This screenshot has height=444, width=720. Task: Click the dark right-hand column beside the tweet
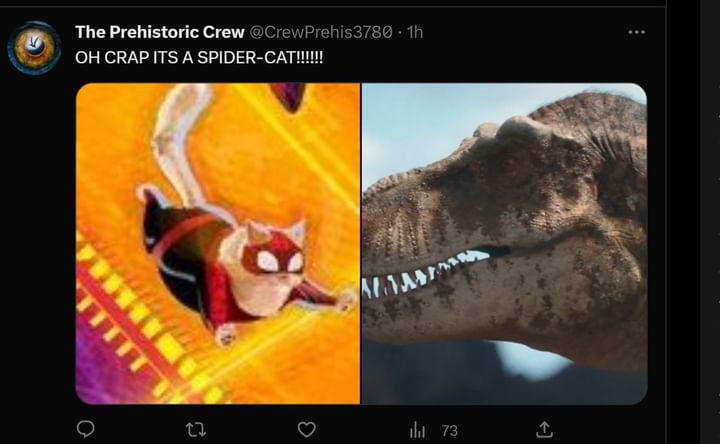tap(693, 250)
